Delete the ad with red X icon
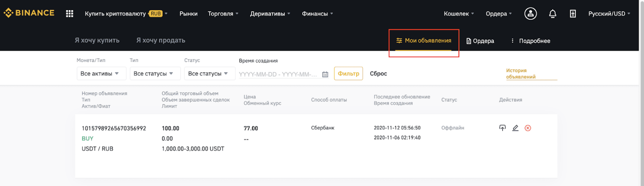This screenshot has width=644, height=186. point(528,128)
